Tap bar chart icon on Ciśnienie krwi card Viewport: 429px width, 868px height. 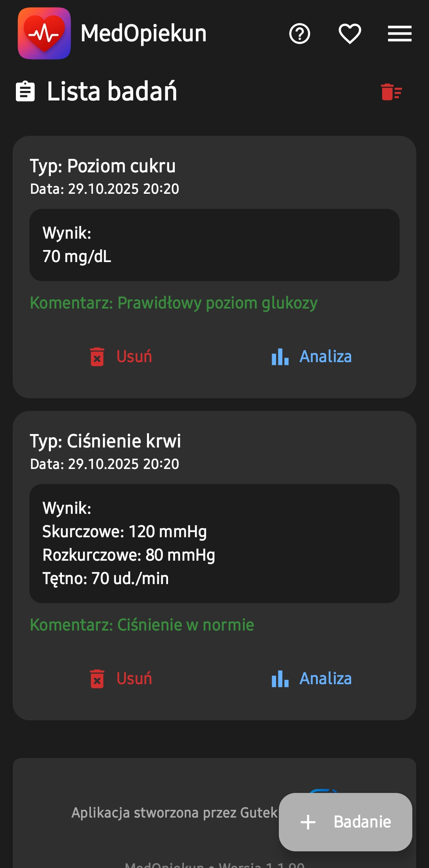(x=280, y=679)
